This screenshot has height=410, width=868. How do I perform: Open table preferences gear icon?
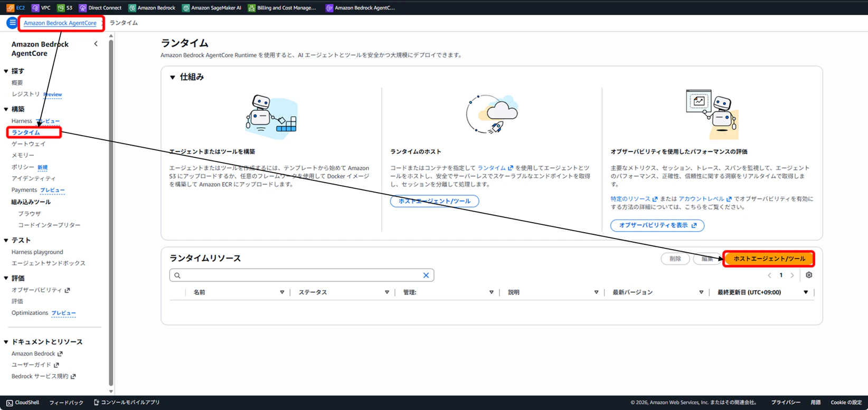click(x=809, y=275)
